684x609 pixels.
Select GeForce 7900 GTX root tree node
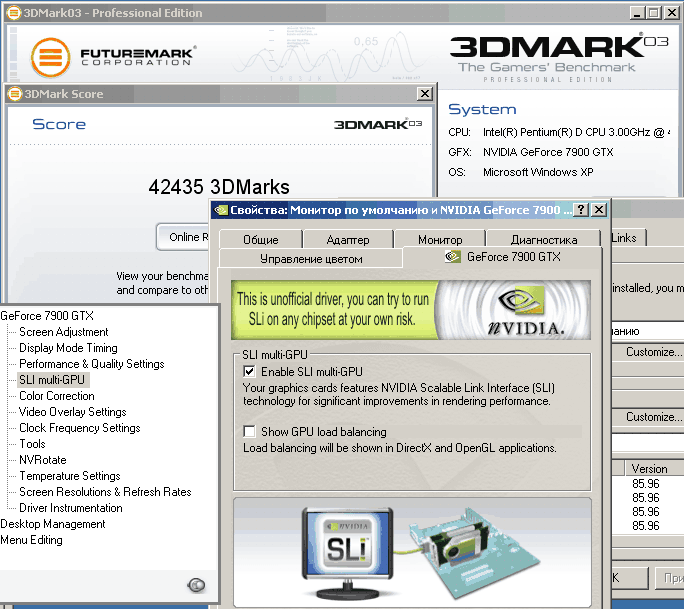[47, 315]
